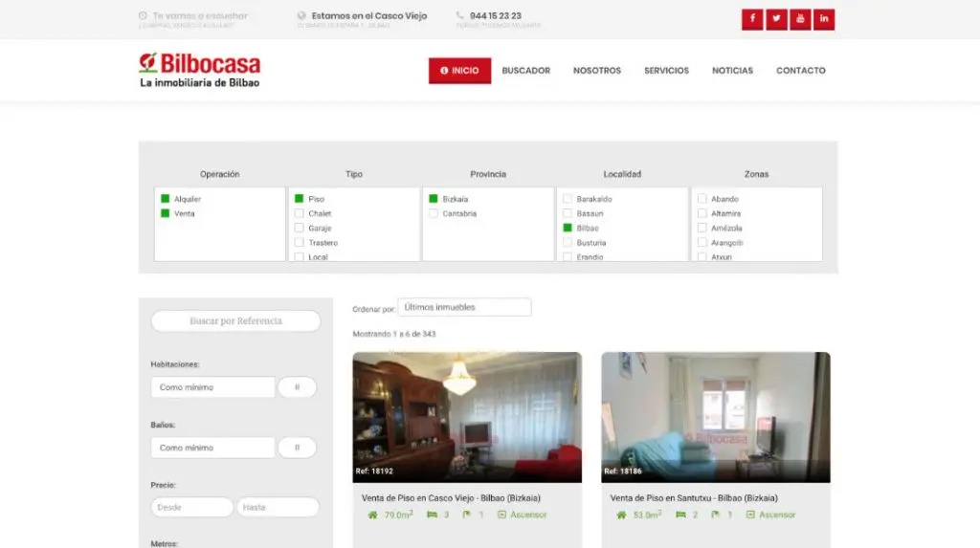Open Venta de Piso en Casco Viejo link

(x=451, y=498)
